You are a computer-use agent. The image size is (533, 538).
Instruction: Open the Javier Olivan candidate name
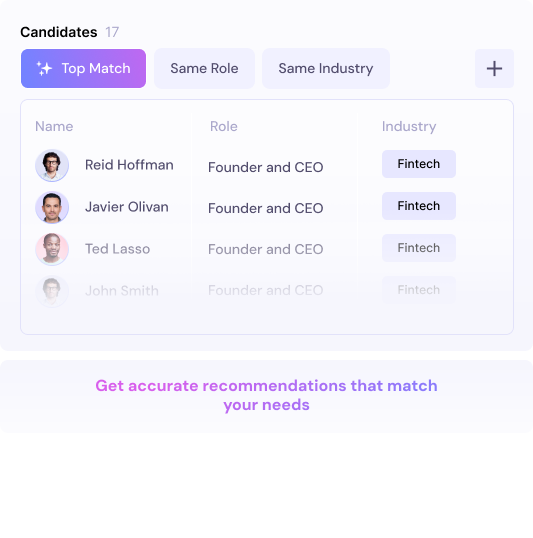(x=127, y=207)
